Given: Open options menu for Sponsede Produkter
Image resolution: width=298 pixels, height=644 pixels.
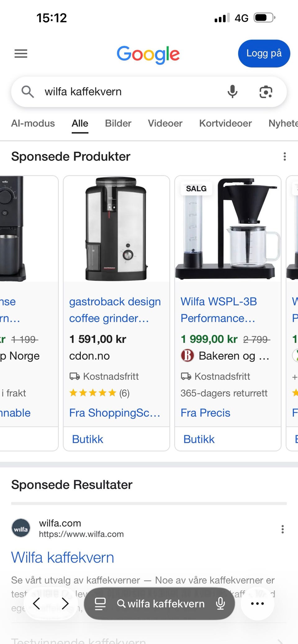Looking at the screenshot, I should (x=284, y=156).
